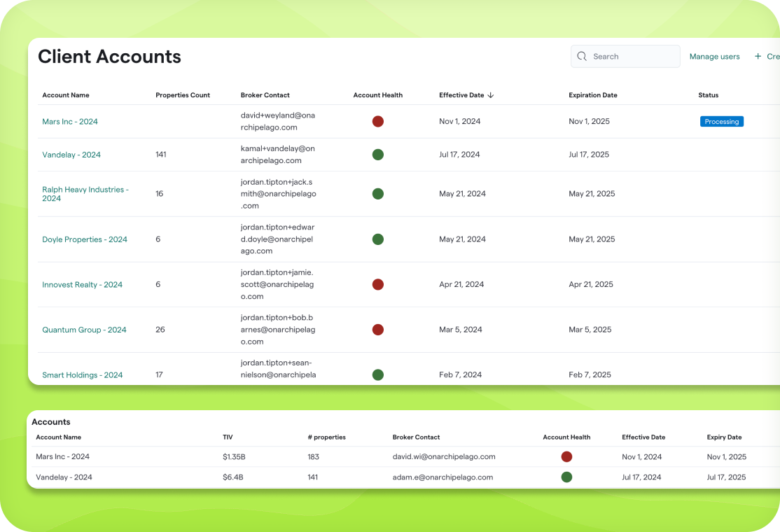Click Account Health header in Client Accounts

point(378,95)
